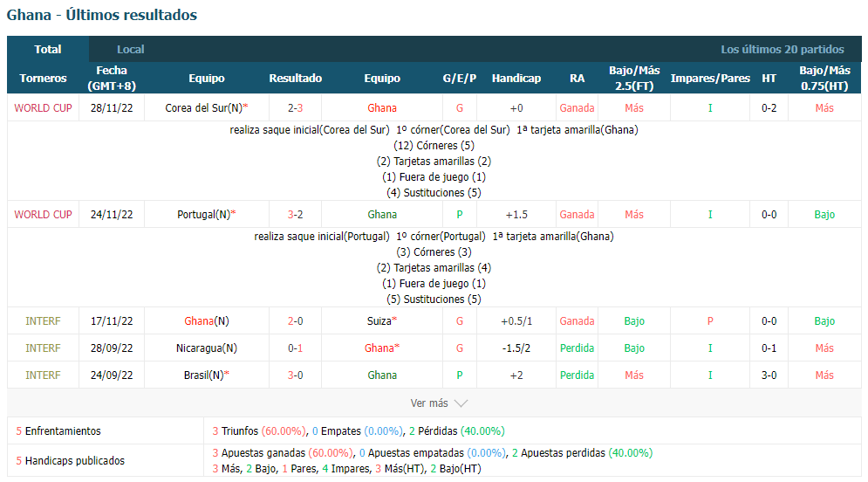
Task: Click '(2) Tarjetas amarillas (4)' line
Action: coord(434,267)
